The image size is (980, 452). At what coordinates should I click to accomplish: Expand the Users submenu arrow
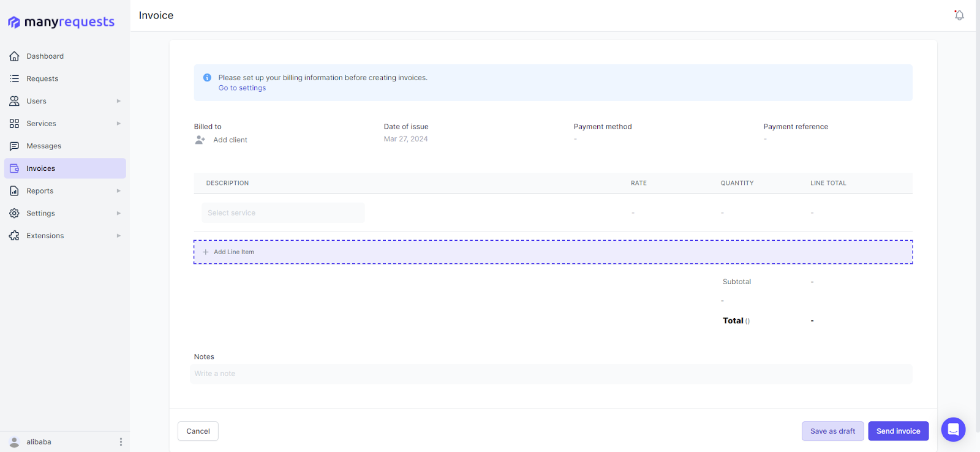pos(119,101)
